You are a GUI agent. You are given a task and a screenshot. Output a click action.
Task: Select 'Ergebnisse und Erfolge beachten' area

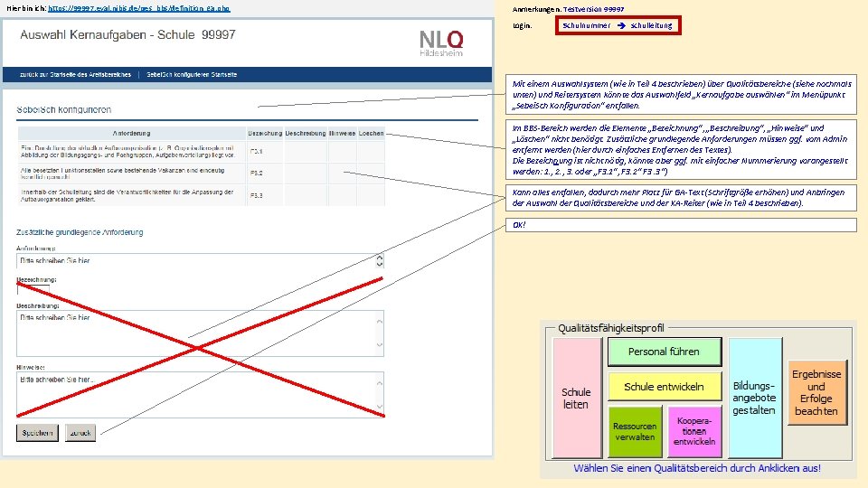click(817, 392)
